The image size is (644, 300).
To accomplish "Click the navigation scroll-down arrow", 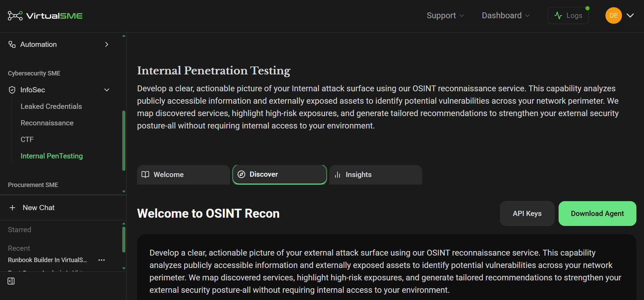I will point(124,192).
